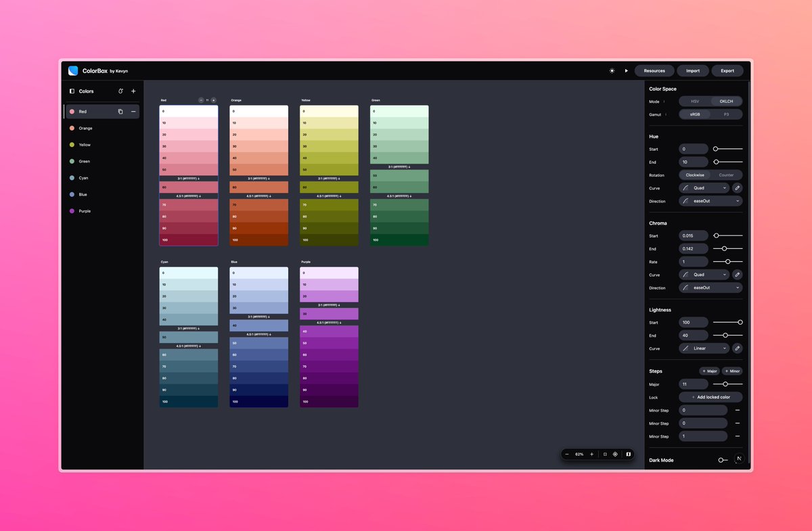Viewport: 812px width, 531px height.
Task: Click the Steps Major slider
Action: 727,384
